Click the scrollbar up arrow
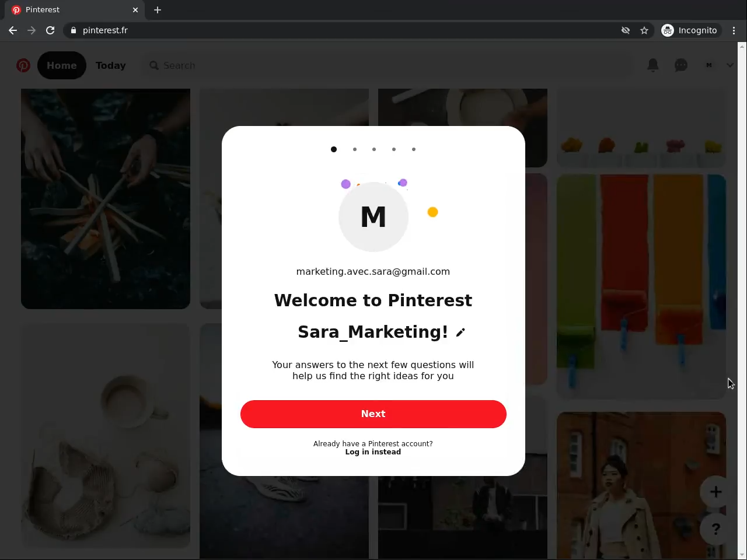 [x=742, y=46]
